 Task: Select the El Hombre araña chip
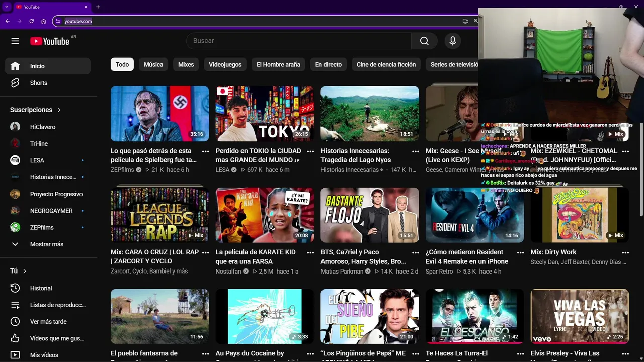click(x=278, y=64)
